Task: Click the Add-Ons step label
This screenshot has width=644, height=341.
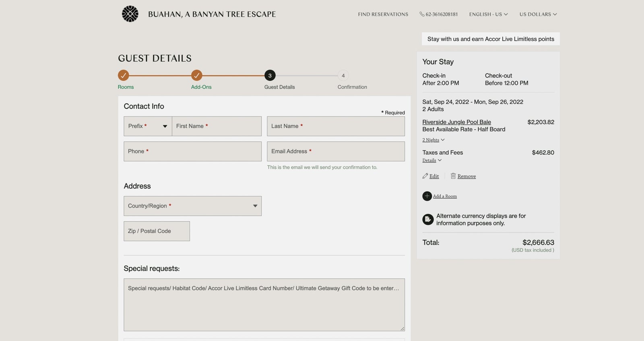Action: pyautogui.click(x=201, y=87)
